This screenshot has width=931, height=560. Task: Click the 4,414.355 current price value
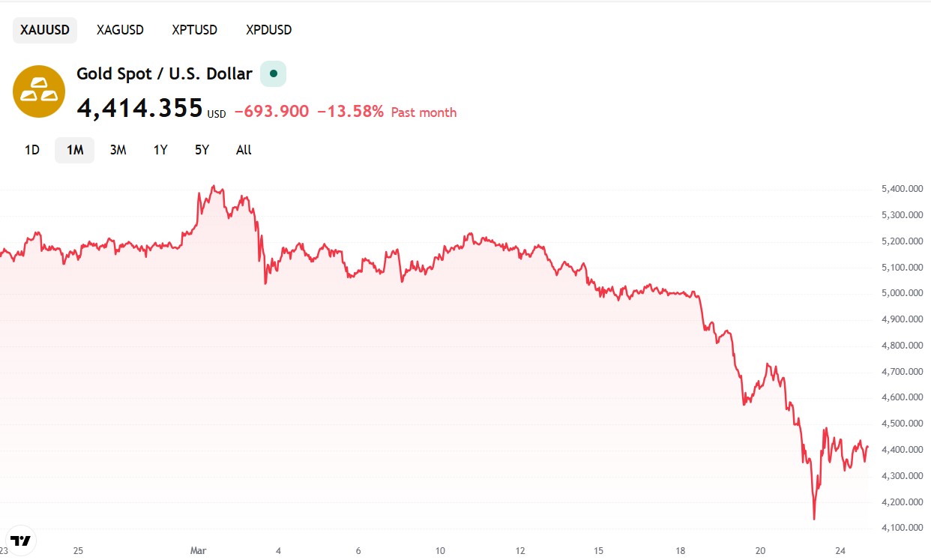pyautogui.click(x=139, y=108)
